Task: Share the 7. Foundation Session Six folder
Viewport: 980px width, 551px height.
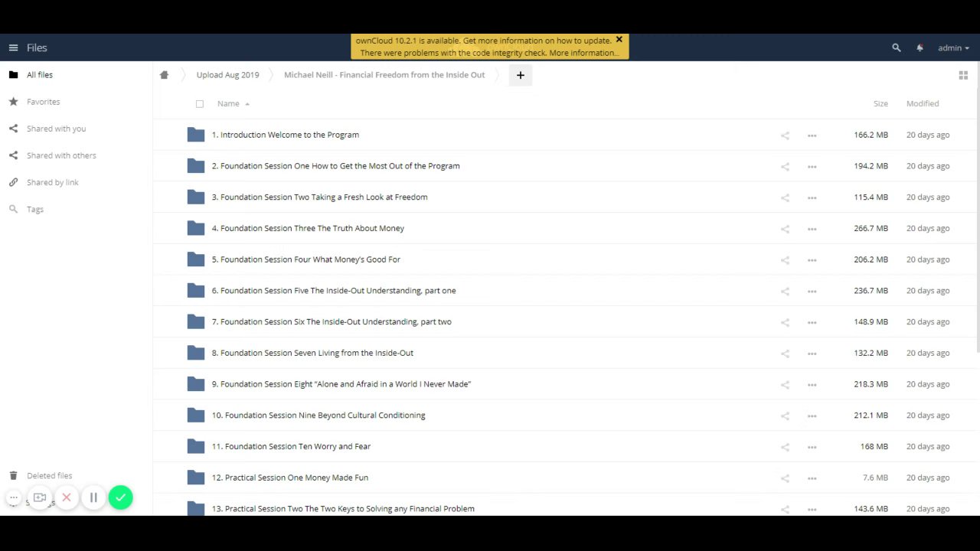Action: tap(785, 323)
